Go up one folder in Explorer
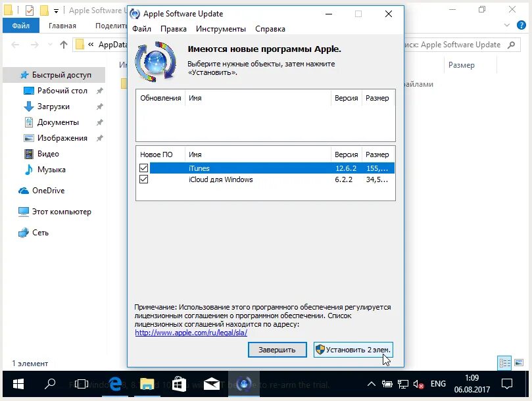 click(x=63, y=45)
